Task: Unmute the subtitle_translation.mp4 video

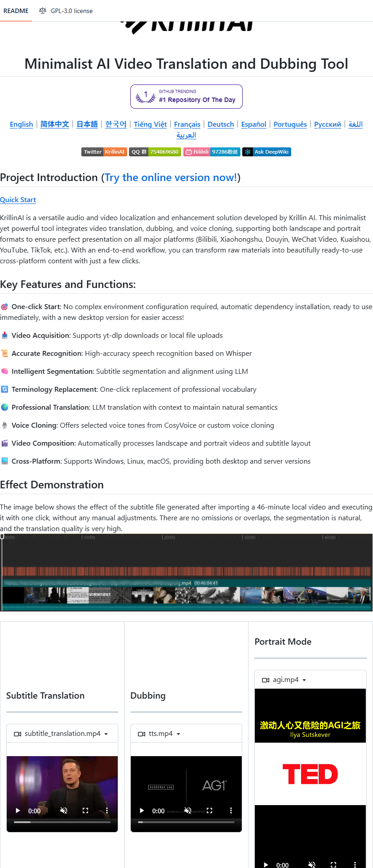Action: (x=64, y=810)
